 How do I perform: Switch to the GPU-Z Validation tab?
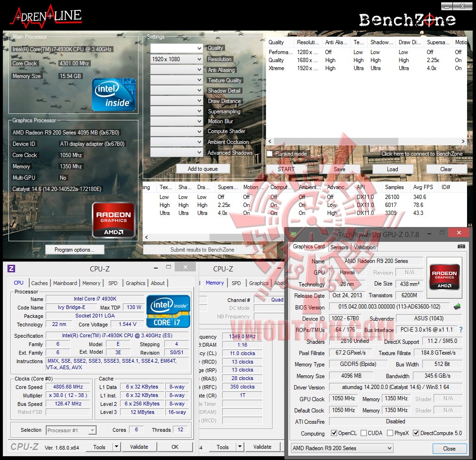click(364, 247)
